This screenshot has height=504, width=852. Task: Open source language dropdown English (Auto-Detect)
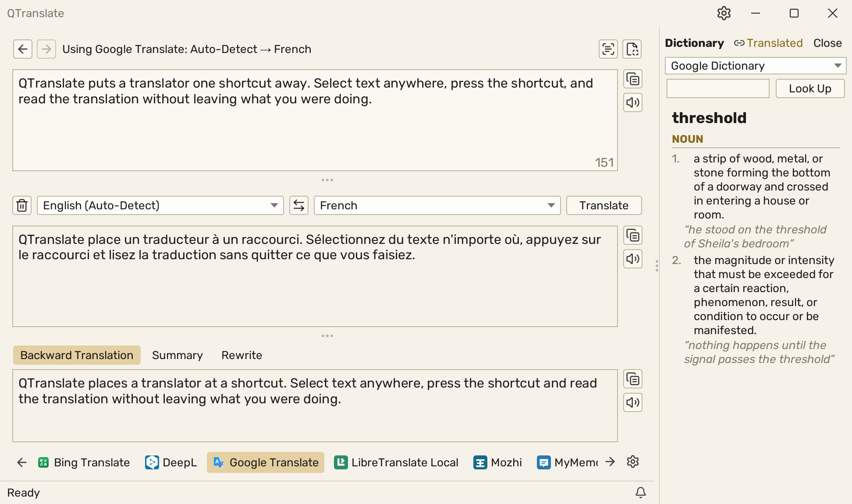pos(160,205)
